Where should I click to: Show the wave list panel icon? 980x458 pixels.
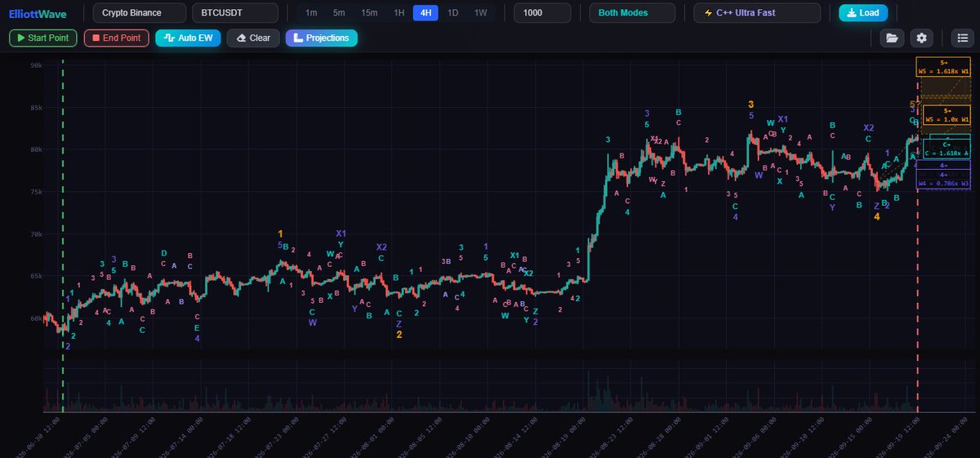pyautogui.click(x=961, y=38)
